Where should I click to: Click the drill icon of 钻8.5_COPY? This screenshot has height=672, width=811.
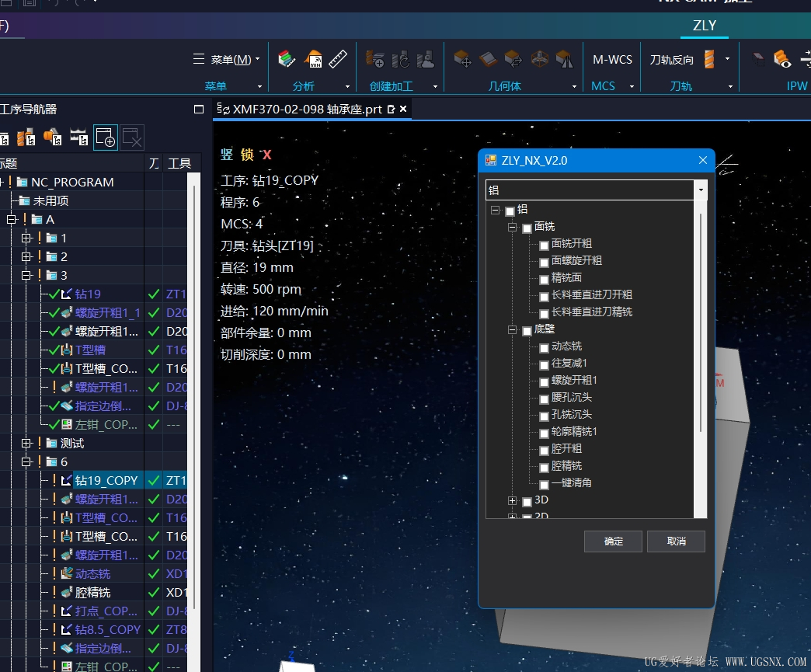(x=66, y=629)
